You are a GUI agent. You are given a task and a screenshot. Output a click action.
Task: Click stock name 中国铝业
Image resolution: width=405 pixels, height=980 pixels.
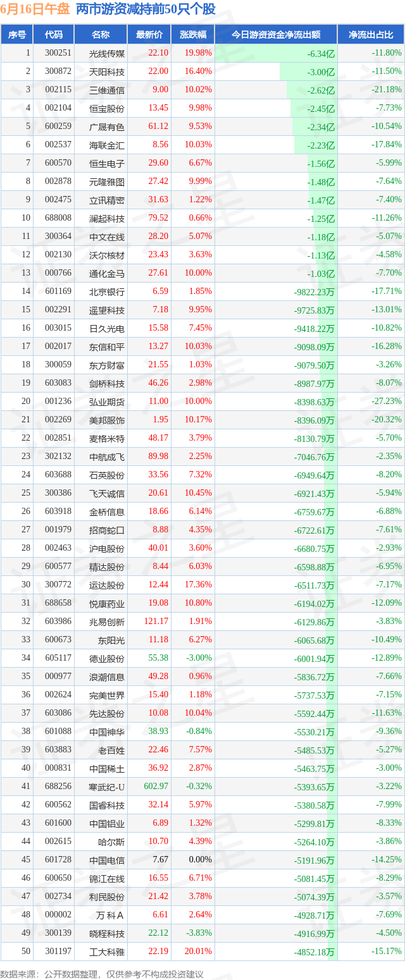click(x=107, y=823)
